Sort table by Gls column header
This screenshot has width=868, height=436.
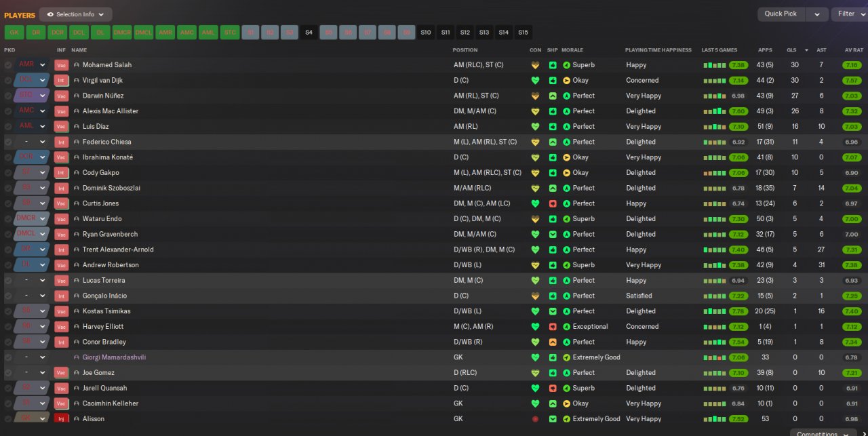791,50
